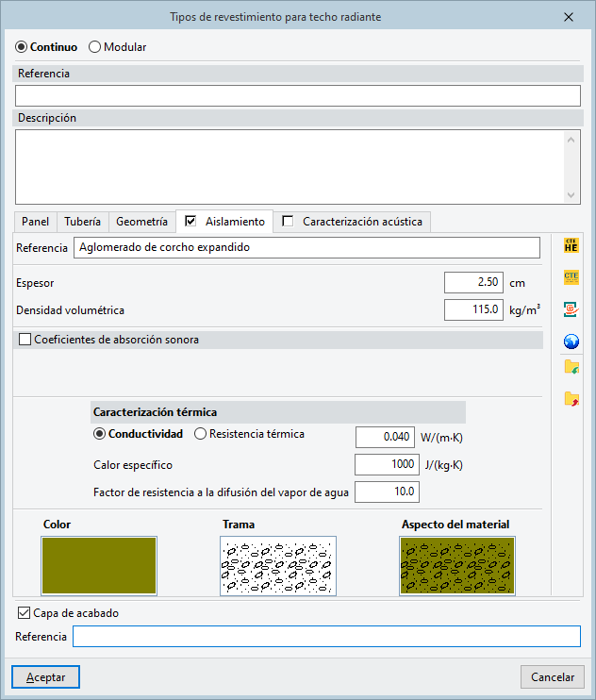
Task: Click the vapor diffusion factor field 10.0
Action: 387,492
